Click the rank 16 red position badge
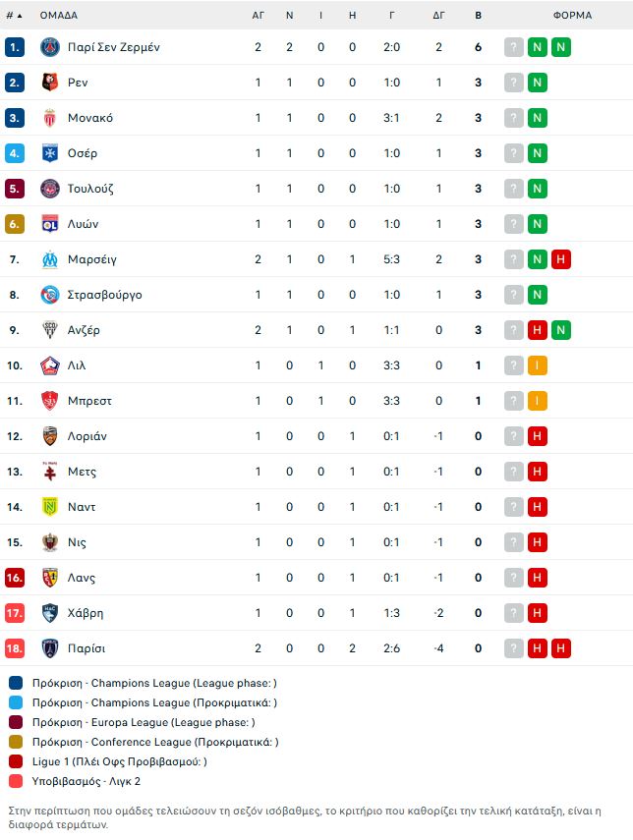The image size is (633, 840). tap(15, 578)
